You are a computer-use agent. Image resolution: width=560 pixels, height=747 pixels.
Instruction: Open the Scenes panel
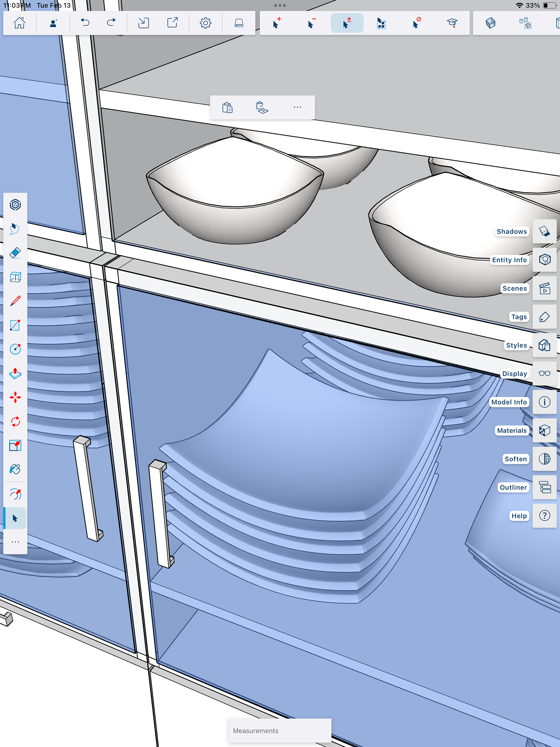pos(545,288)
